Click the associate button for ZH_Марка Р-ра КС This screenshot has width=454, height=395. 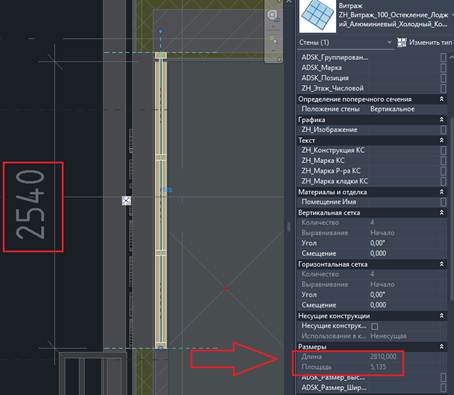pyautogui.click(x=443, y=171)
